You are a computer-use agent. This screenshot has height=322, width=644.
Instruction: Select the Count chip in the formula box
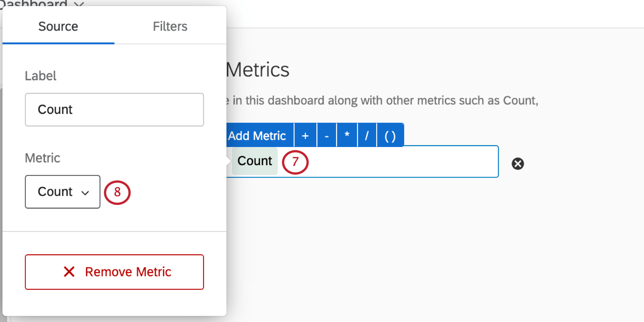pos(255,161)
